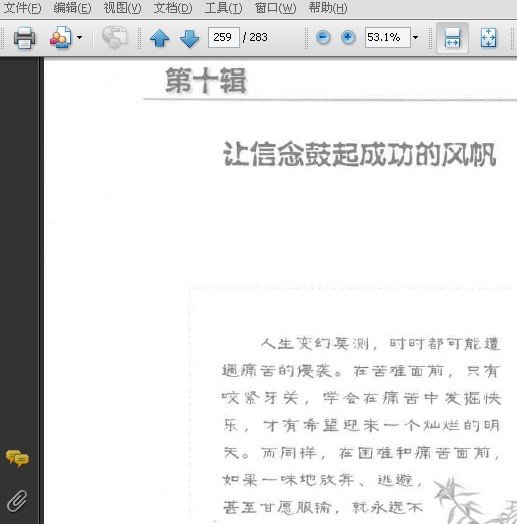Zoom in with the plus button
The height and width of the screenshot is (524, 517).
pos(348,37)
